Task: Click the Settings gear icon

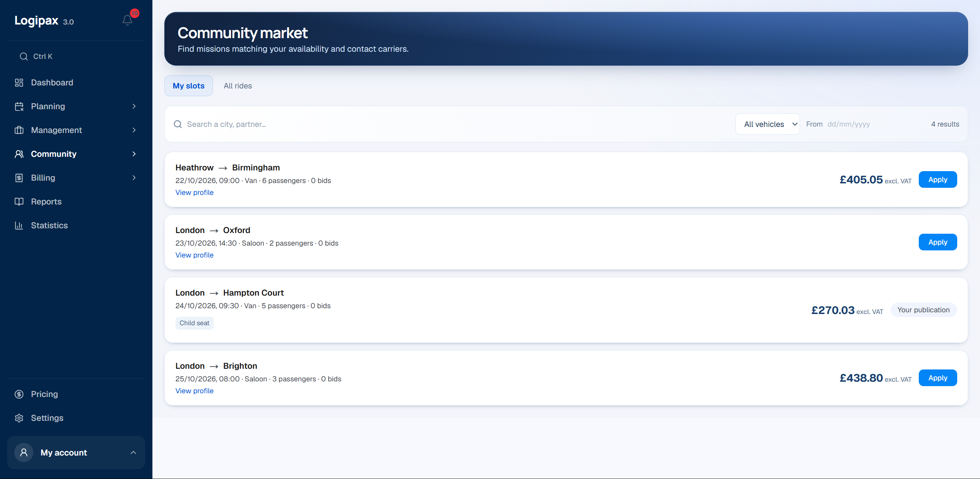Action: pos(19,418)
